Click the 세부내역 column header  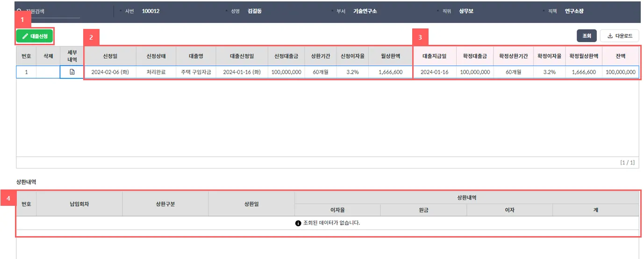72,56
